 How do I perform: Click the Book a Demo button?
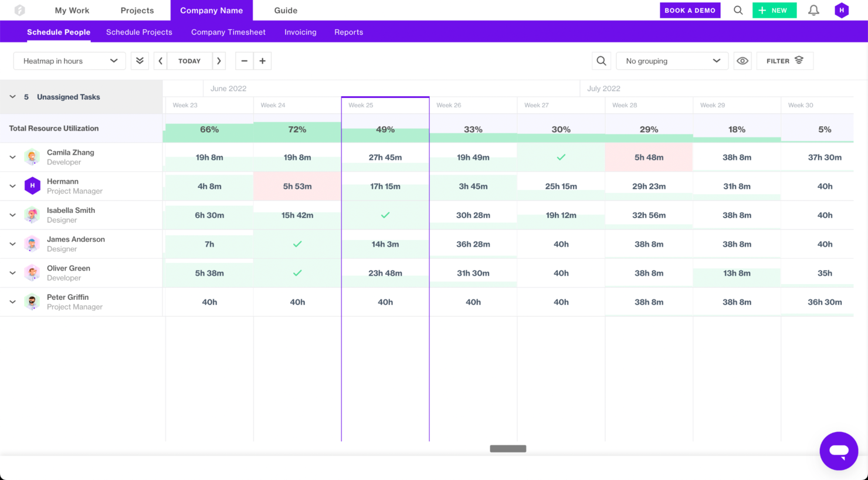point(690,10)
